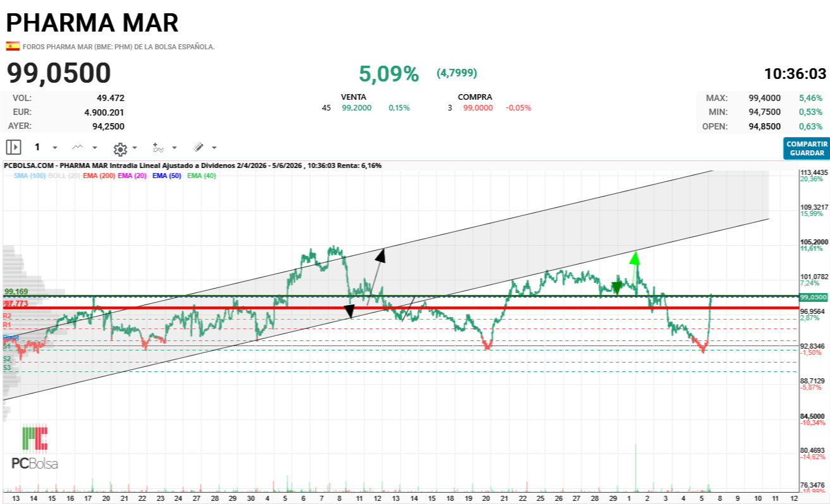
Task: Click the EMA (40) legend label
Action: [x=202, y=176]
